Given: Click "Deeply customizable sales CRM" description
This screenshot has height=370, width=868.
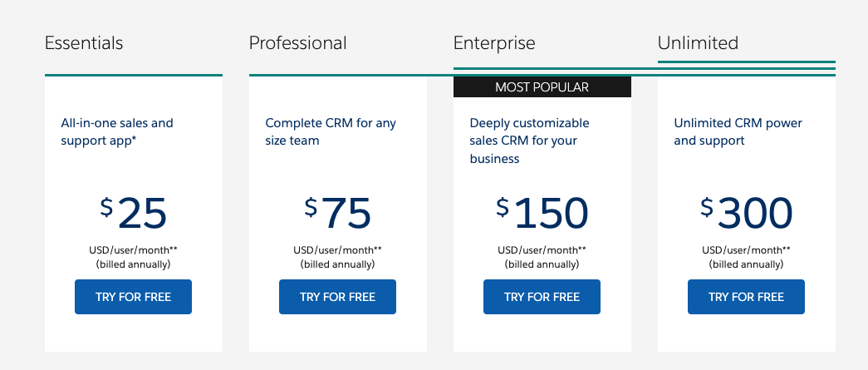Looking at the screenshot, I should [x=529, y=141].
